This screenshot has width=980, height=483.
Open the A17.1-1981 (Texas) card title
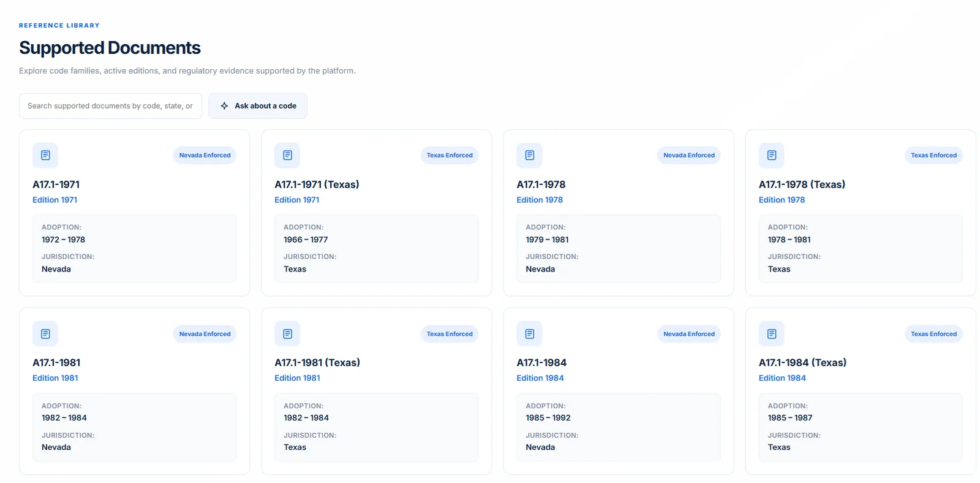pyautogui.click(x=317, y=363)
